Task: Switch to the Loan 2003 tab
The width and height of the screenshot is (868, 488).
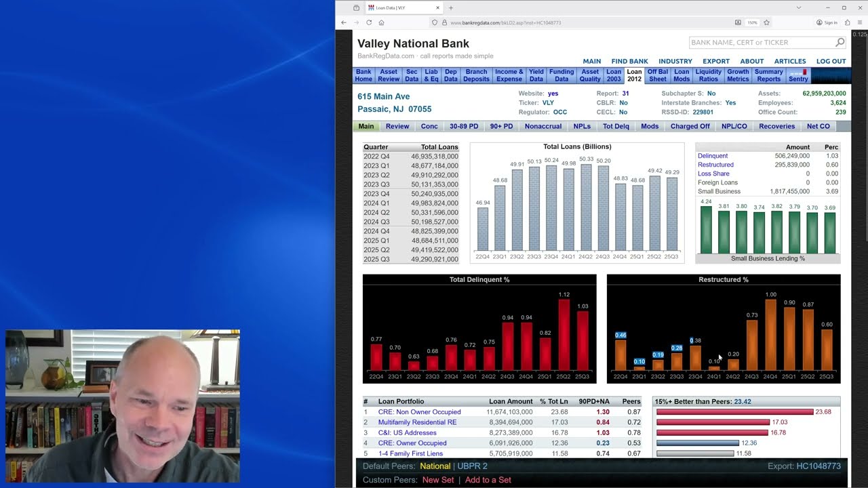Action: (x=614, y=75)
